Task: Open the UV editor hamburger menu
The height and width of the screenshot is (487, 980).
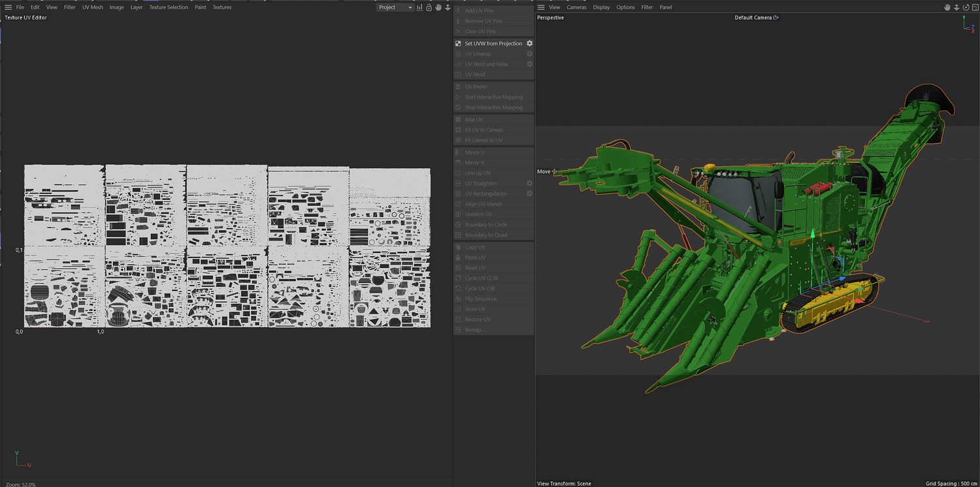Action: (x=8, y=7)
